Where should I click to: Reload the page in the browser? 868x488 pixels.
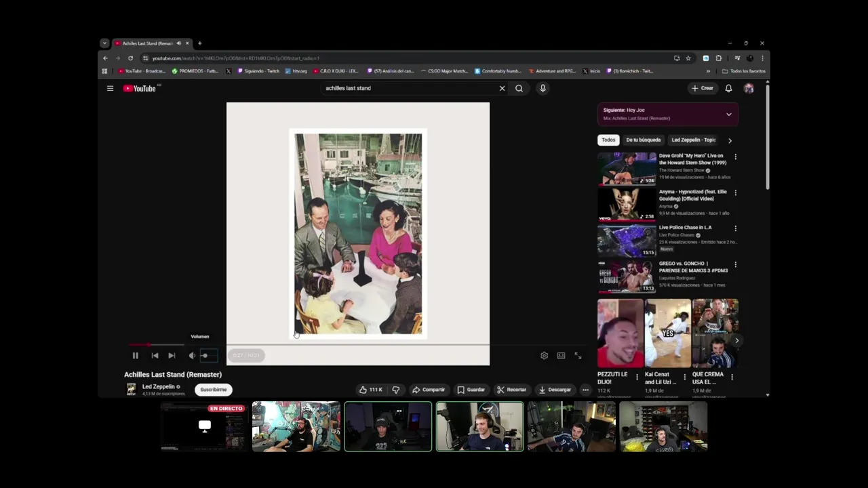tap(130, 58)
